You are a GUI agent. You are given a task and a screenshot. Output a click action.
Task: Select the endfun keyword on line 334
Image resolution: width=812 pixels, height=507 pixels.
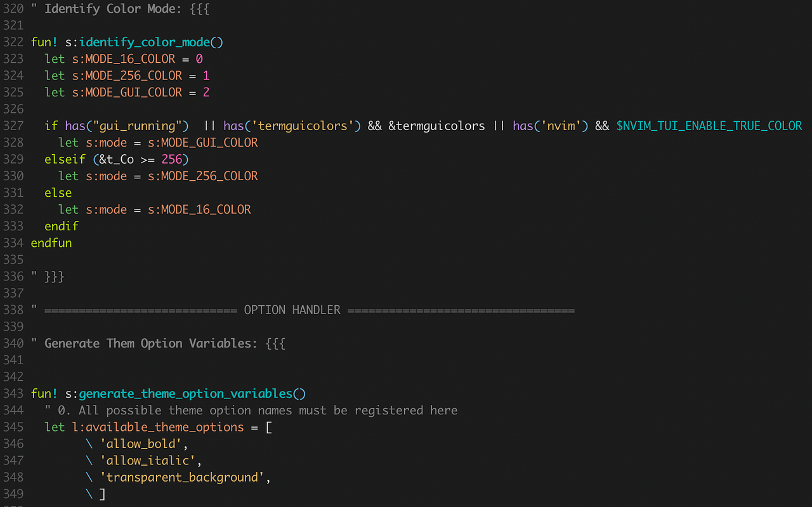point(51,242)
